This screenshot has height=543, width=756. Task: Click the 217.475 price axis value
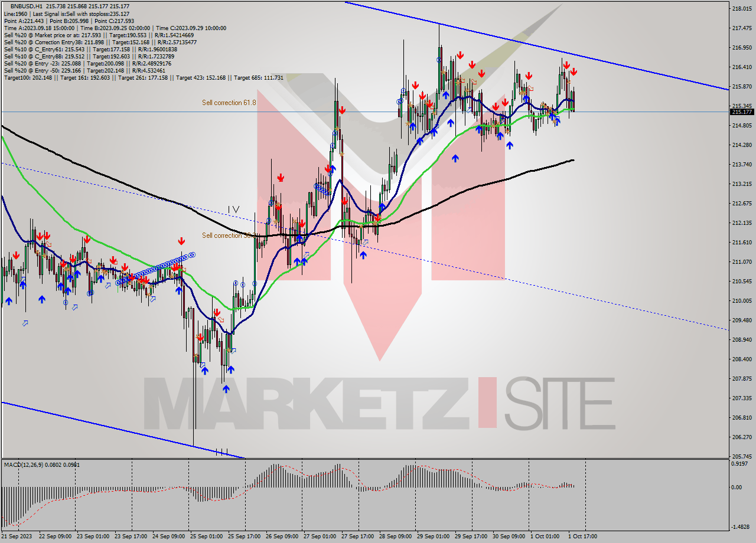click(x=742, y=28)
